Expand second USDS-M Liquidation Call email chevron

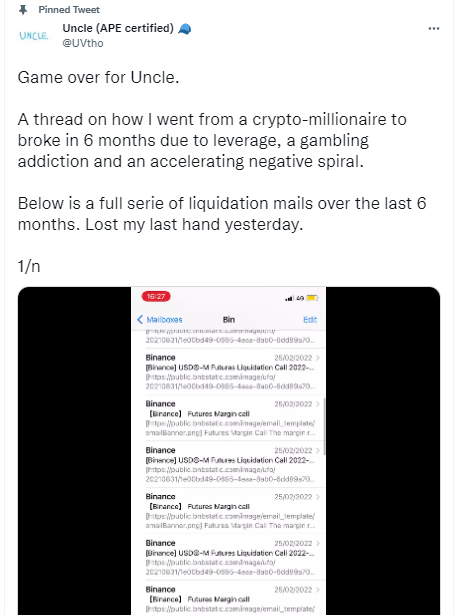pyautogui.click(x=318, y=450)
